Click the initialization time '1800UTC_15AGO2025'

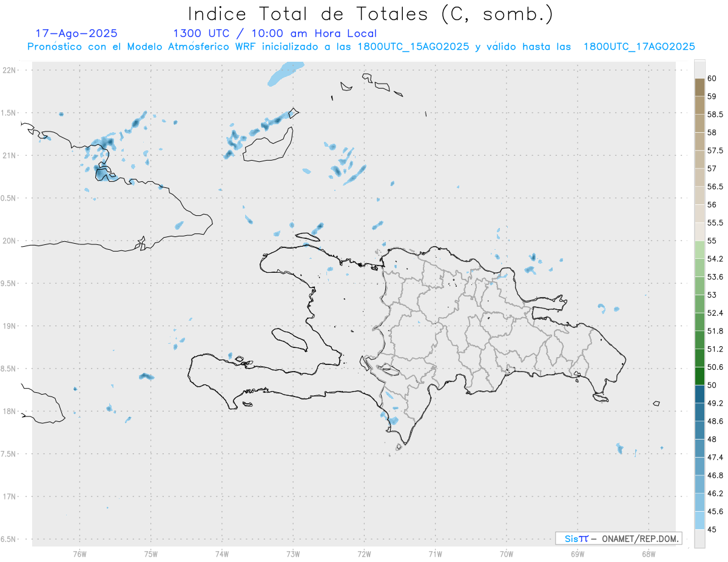413,47
